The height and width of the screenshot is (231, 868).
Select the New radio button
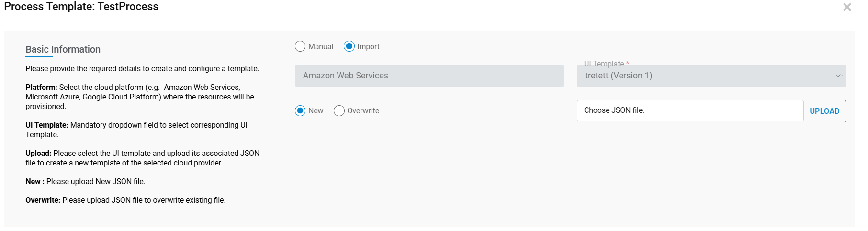[300, 111]
